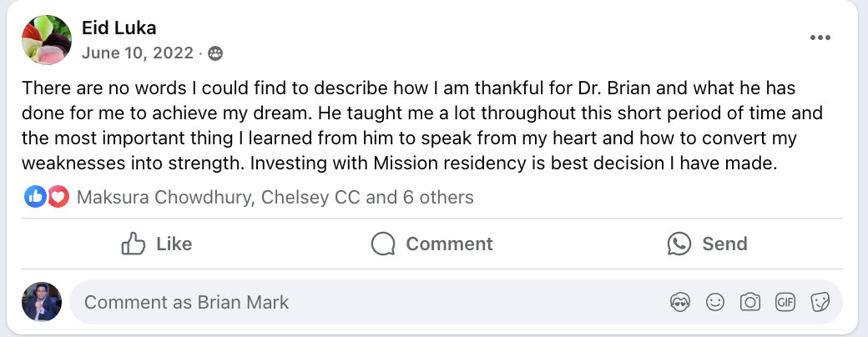Open the June 10, 2022 post timestamp
The width and height of the screenshot is (868, 337).
(137, 53)
